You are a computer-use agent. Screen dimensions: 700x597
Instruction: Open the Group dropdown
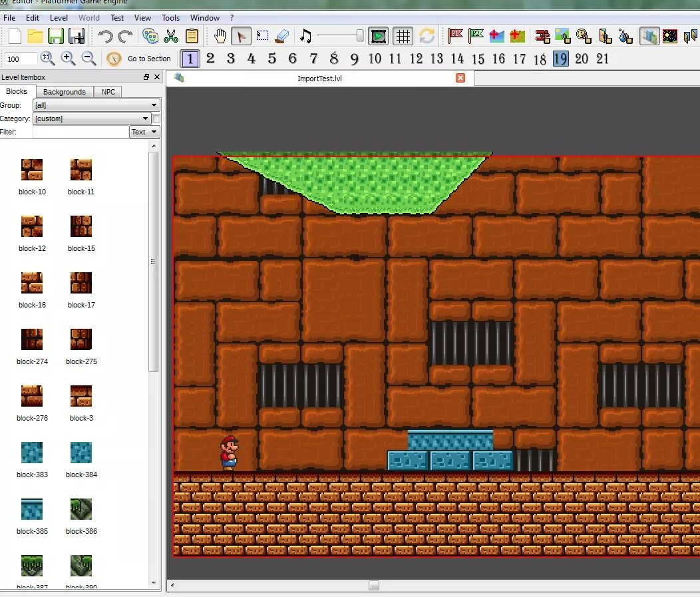click(x=96, y=105)
